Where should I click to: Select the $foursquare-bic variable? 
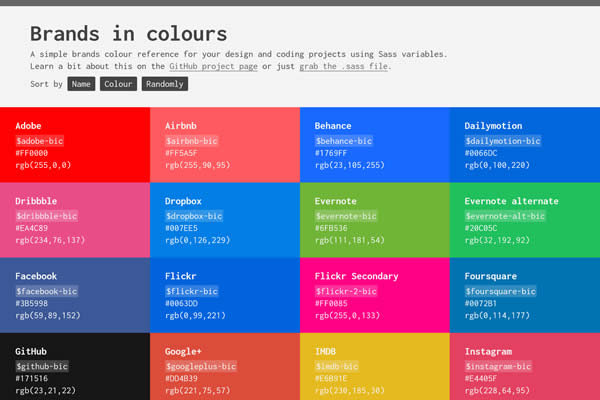tap(501, 291)
